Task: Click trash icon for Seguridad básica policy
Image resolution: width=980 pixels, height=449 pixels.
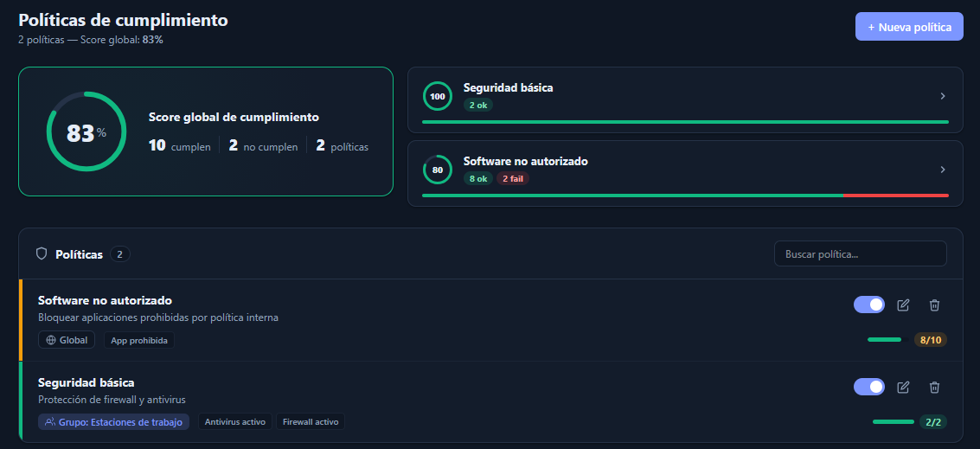Action: pos(934,387)
